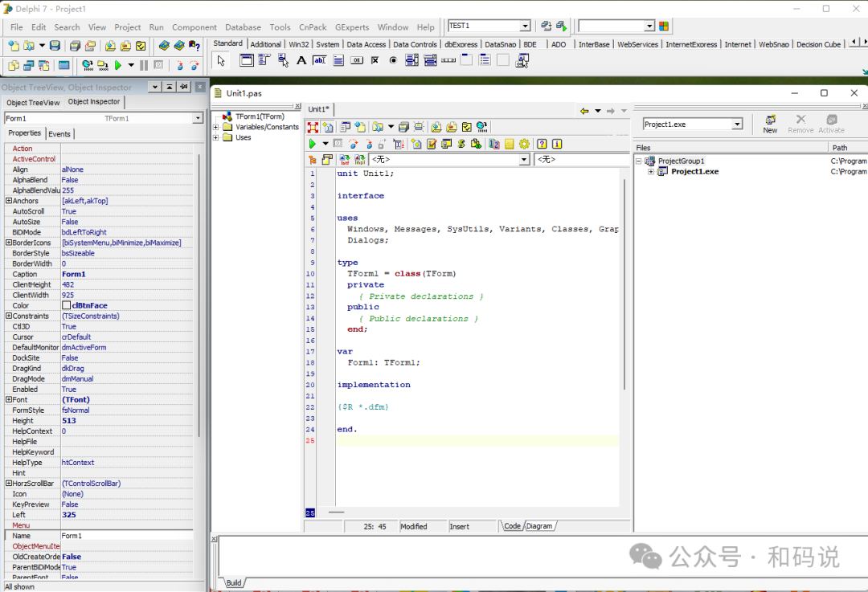
Task: Collapse the ProjectGroup1 node
Action: click(x=638, y=161)
